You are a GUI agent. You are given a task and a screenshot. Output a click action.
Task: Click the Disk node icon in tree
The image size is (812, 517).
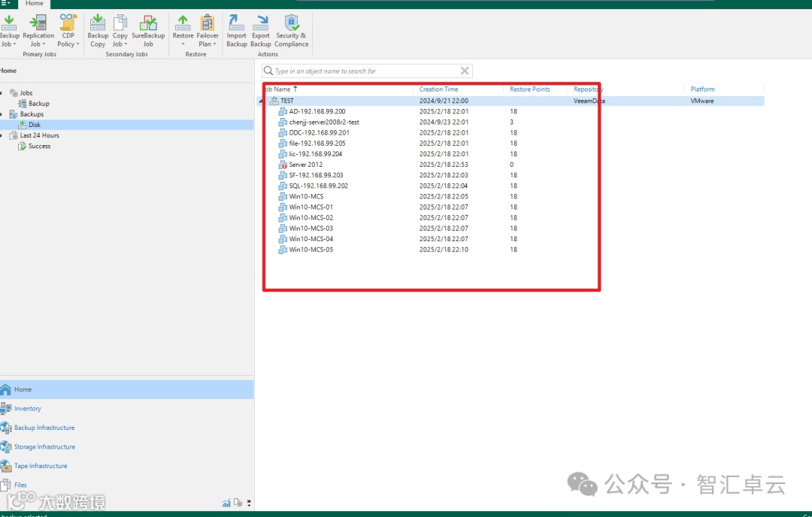(23, 125)
